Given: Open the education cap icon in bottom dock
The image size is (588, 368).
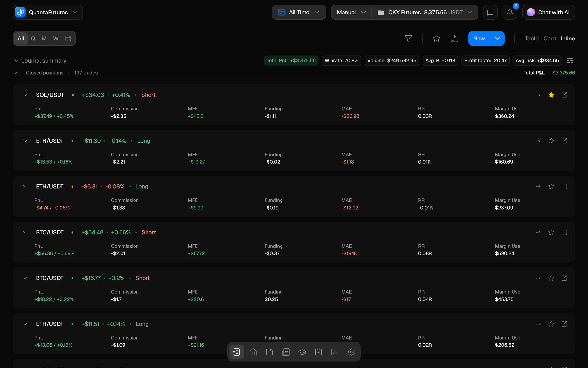Looking at the screenshot, I should click(302, 352).
